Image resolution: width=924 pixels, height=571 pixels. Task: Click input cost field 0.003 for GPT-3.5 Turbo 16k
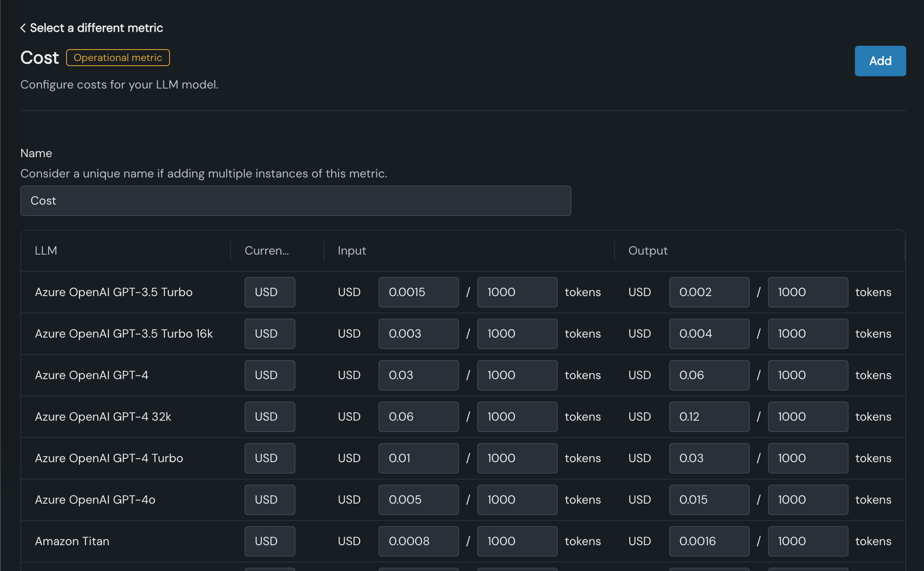(418, 334)
